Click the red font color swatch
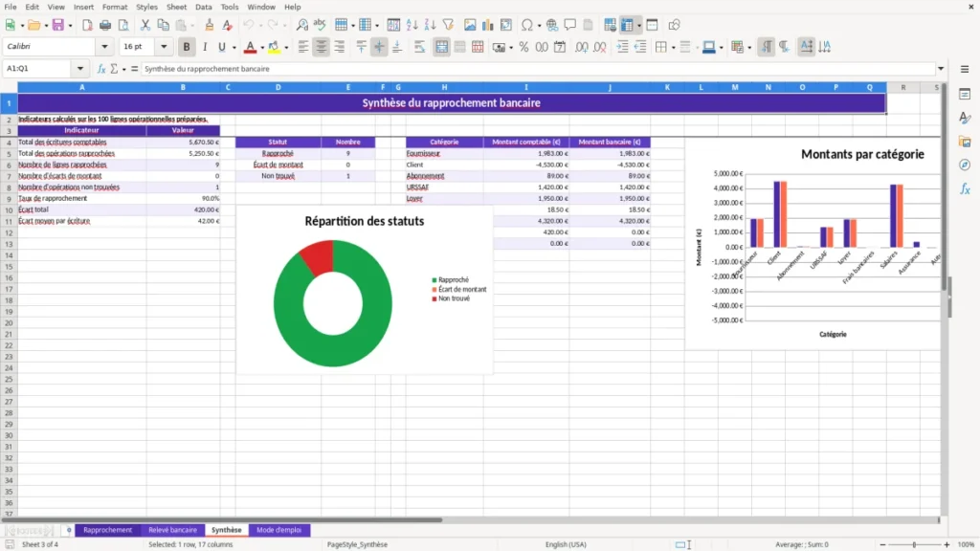The height and width of the screenshot is (551, 980). click(250, 47)
